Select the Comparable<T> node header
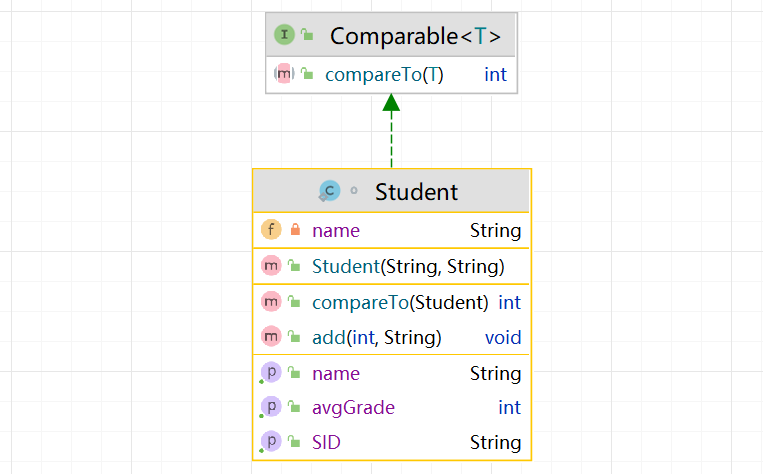This screenshot has height=474, width=763. [x=415, y=37]
